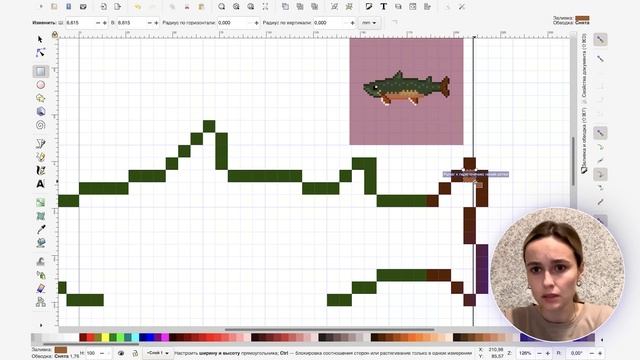Select the Bezier pen tool
Screen dimensions: 640x360
click(40, 143)
